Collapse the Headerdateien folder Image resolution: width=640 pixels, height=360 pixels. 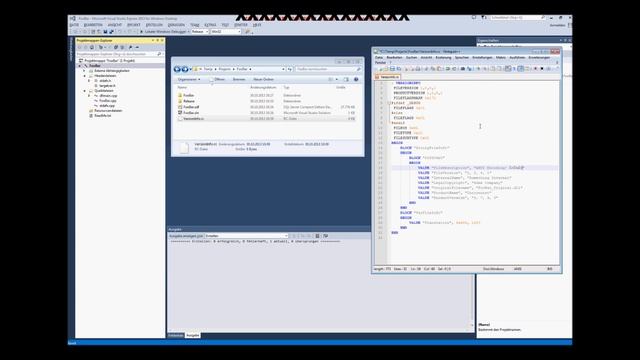click(84, 76)
